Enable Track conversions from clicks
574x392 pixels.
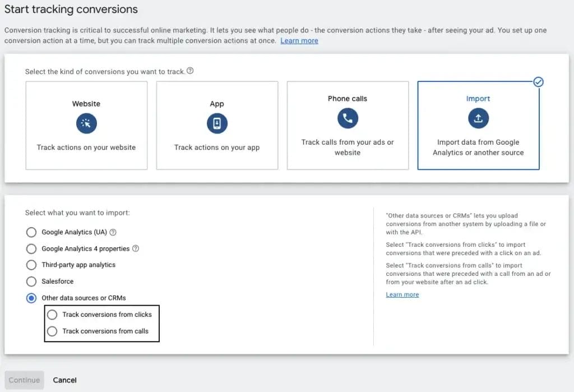tap(52, 315)
